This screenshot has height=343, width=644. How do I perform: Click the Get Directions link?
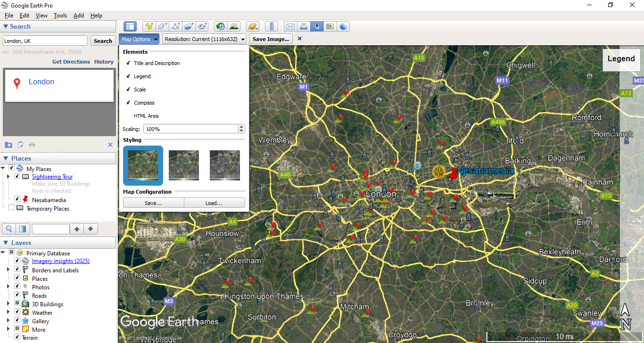pyautogui.click(x=71, y=62)
